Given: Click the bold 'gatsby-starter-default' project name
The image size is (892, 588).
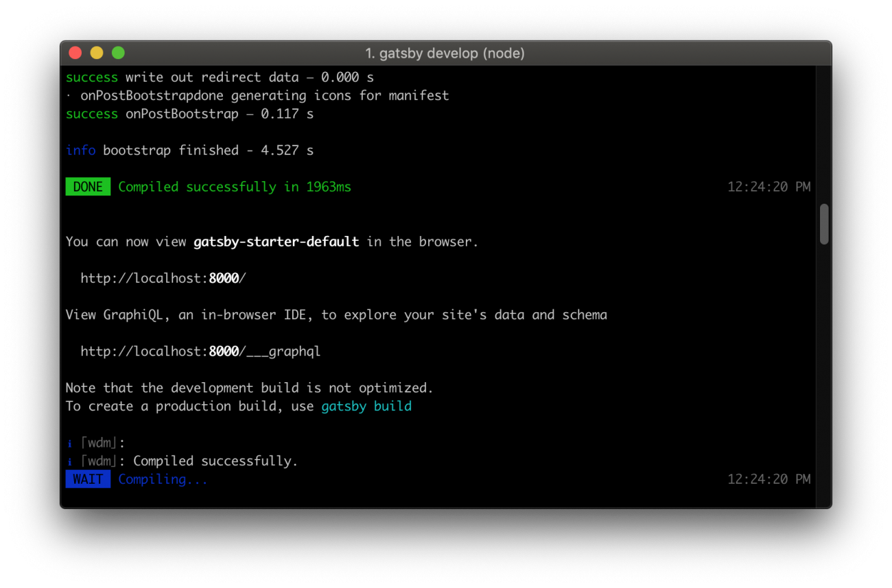Looking at the screenshot, I should coord(276,242).
